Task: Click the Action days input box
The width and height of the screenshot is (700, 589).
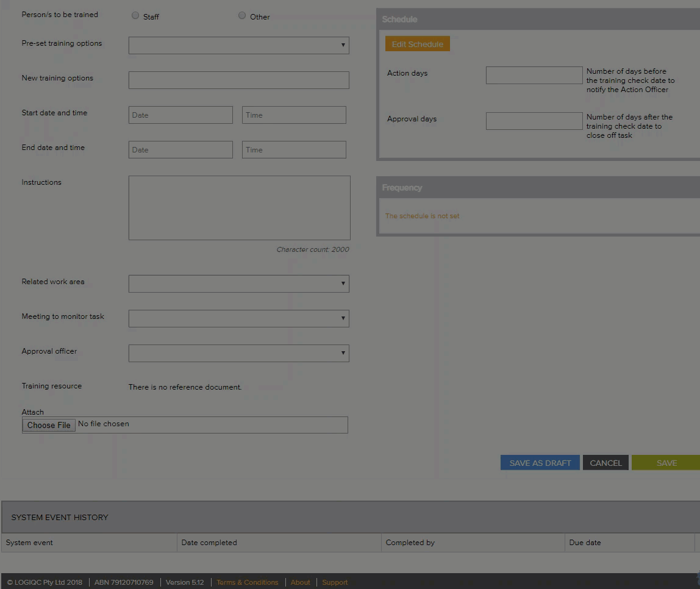Action: click(534, 75)
